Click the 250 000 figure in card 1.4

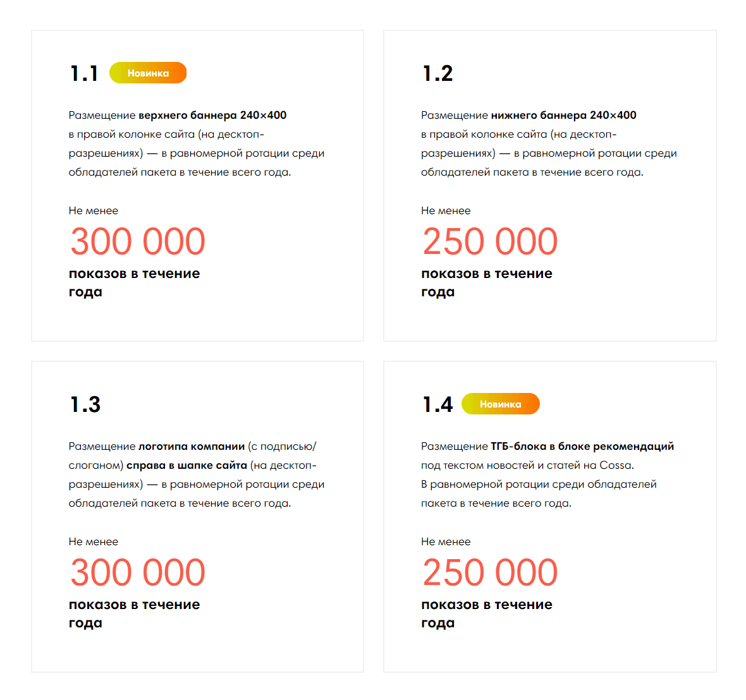490,572
